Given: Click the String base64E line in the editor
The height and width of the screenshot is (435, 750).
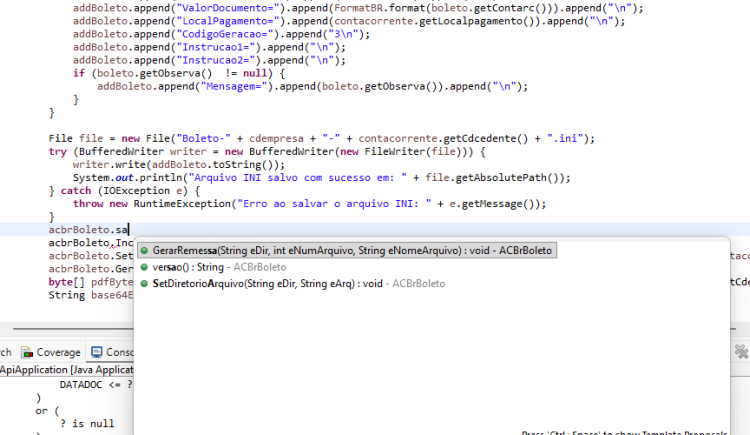Looking at the screenshot, I should [90, 295].
